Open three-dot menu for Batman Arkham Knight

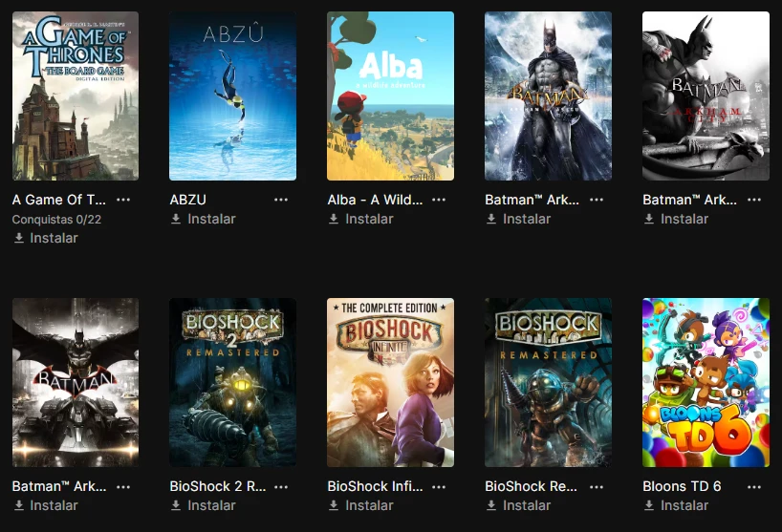(x=123, y=487)
